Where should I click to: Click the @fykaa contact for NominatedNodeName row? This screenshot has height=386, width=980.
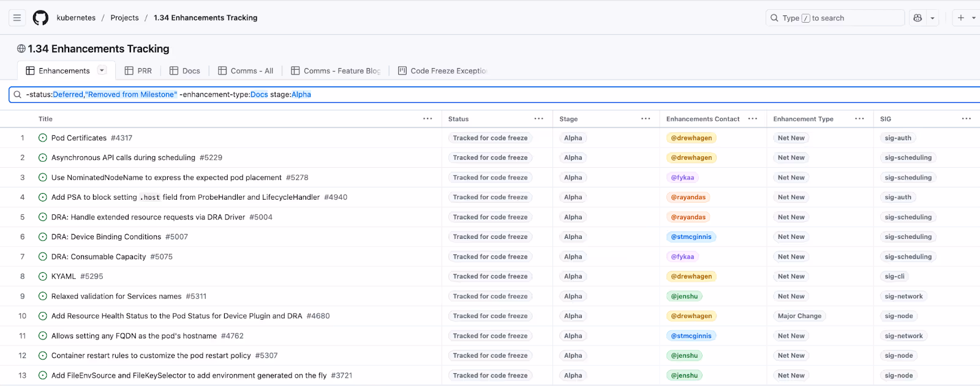[x=682, y=178]
